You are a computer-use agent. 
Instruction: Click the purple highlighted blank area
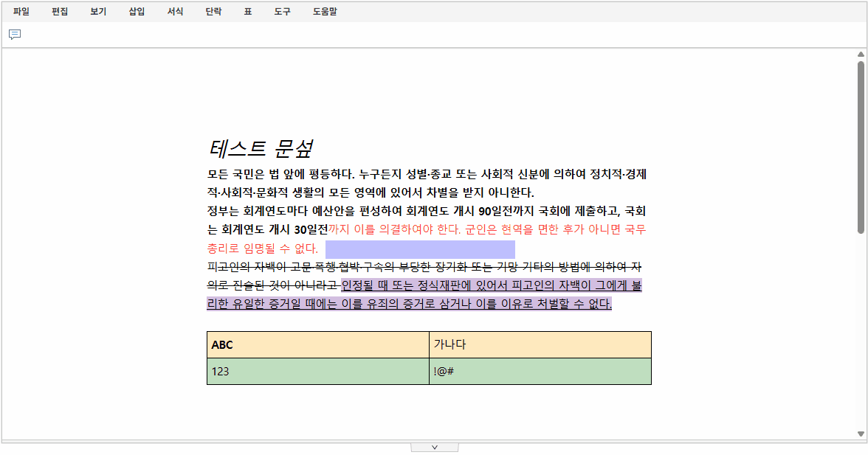pos(421,249)
